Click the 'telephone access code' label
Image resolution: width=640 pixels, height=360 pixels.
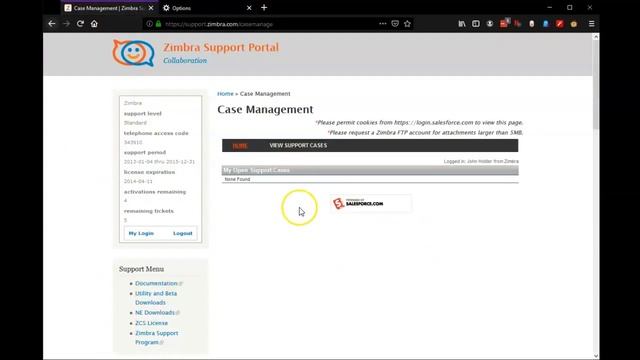[x=156, y=133]
